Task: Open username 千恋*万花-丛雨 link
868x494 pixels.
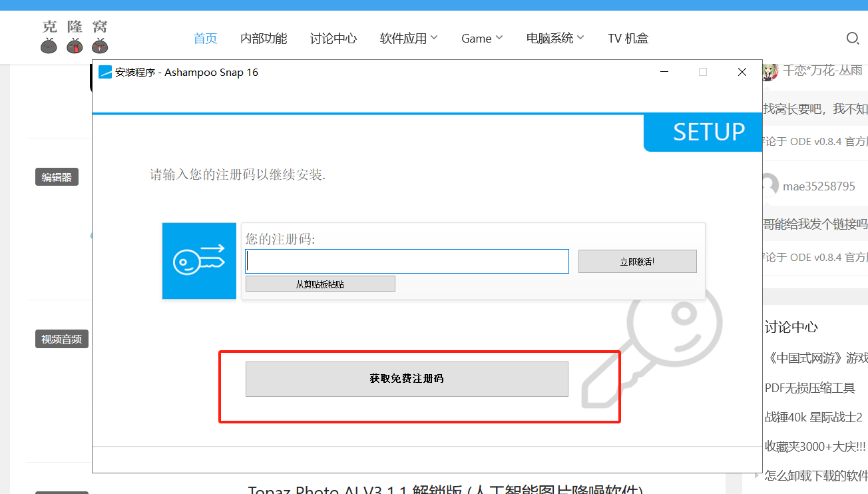Action: coord(823,71)
